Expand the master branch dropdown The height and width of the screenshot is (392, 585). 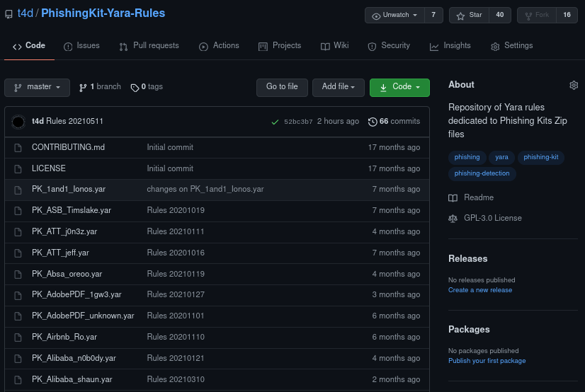tap(37, 87)
